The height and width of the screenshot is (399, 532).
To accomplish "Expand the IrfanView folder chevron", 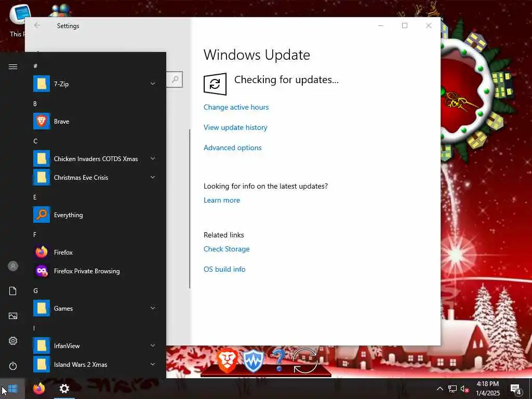I will [153, 345].
